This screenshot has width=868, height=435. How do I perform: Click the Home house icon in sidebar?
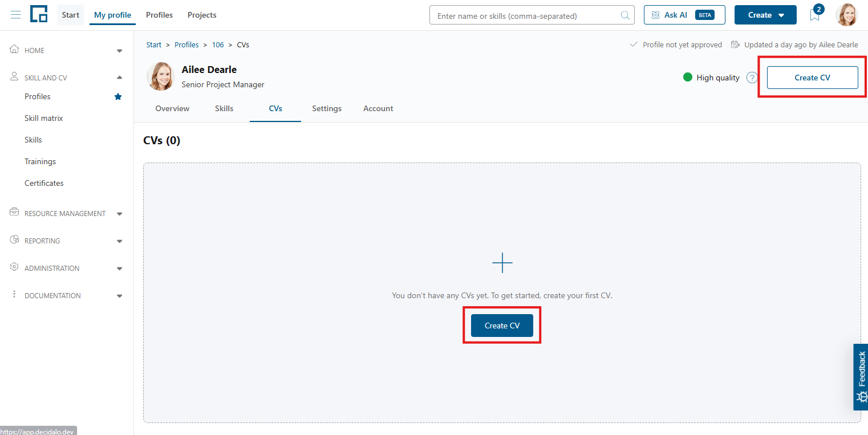(15, 50)
